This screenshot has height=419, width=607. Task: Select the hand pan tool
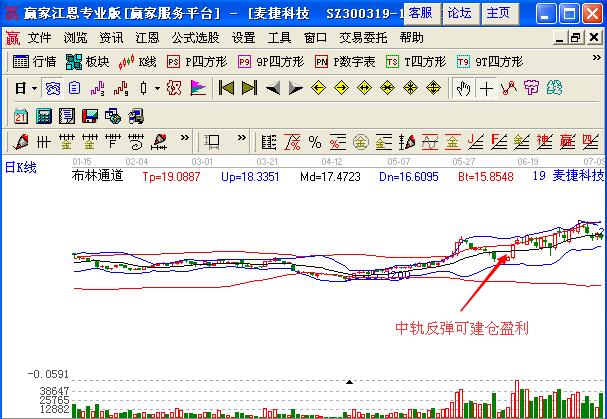[x=463, y=88]
